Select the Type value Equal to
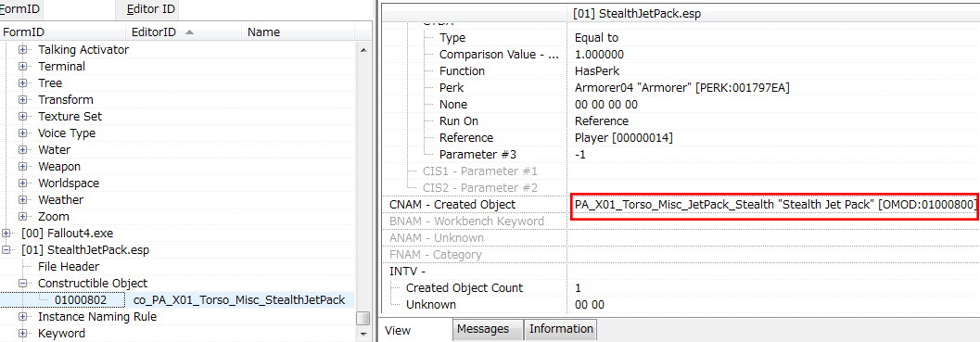This screenshot has height=342, width=980. tap(596, 37)
